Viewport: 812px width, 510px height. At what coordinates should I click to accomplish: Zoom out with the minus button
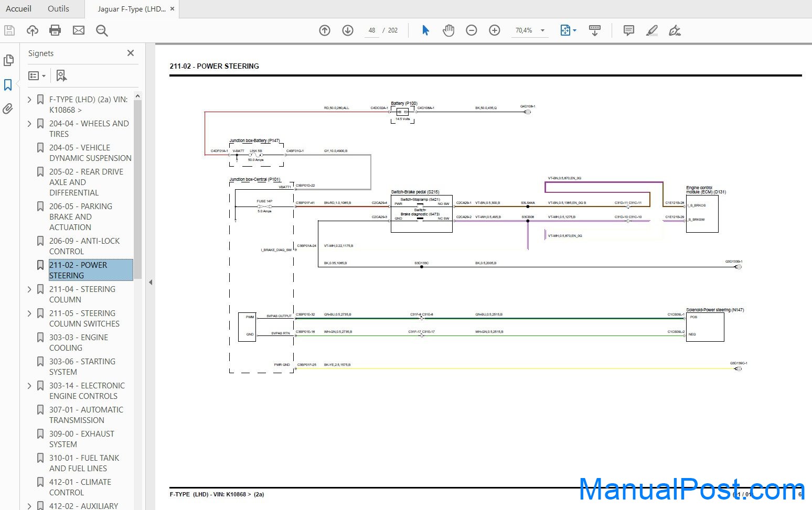tap(472, 30)
